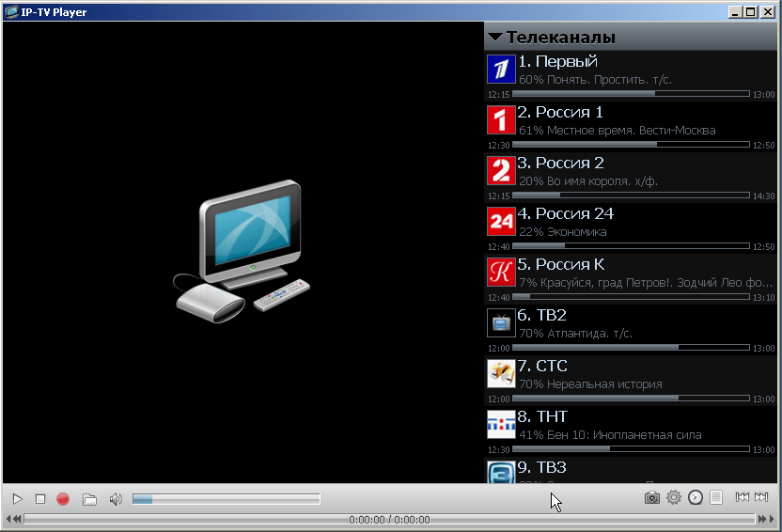The width and height of the screenshot is (782, 532).
Task: Click the ТНТ channel logo
Action: tap(501, 424)
